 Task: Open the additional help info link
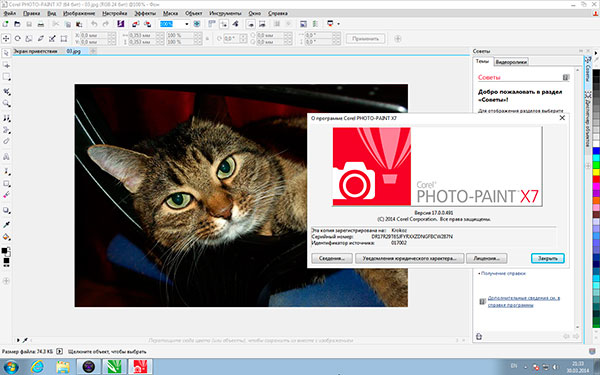[523, 302]
